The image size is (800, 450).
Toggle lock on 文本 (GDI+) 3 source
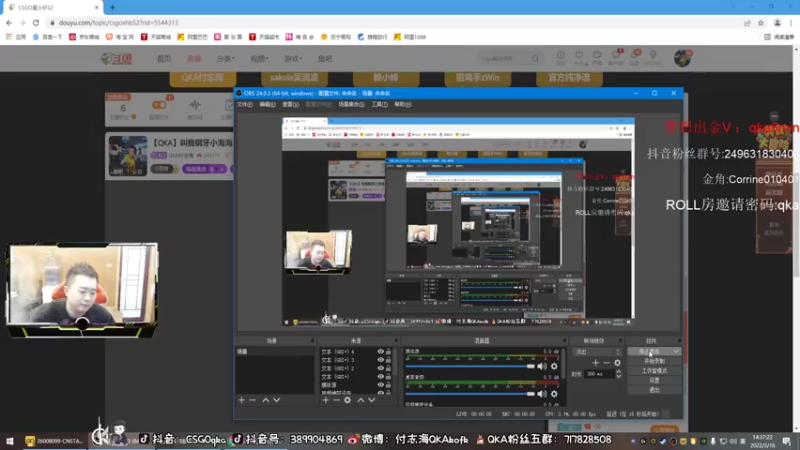pos(388,360)
